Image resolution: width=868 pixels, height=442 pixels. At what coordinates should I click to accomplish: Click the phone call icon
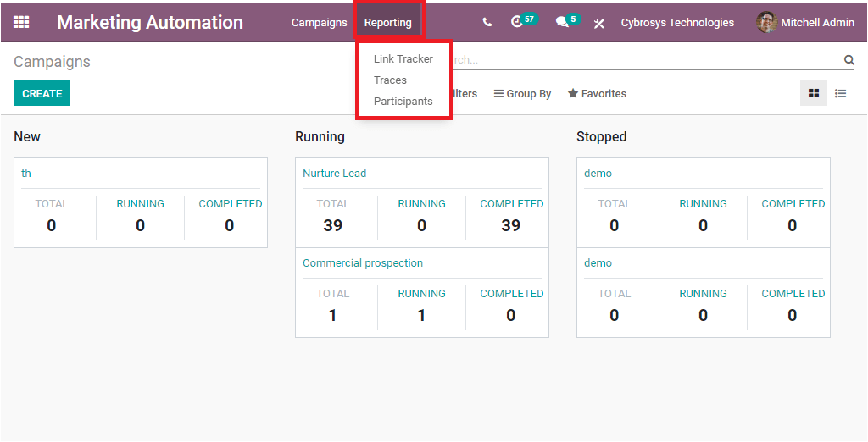coord(487,23)
